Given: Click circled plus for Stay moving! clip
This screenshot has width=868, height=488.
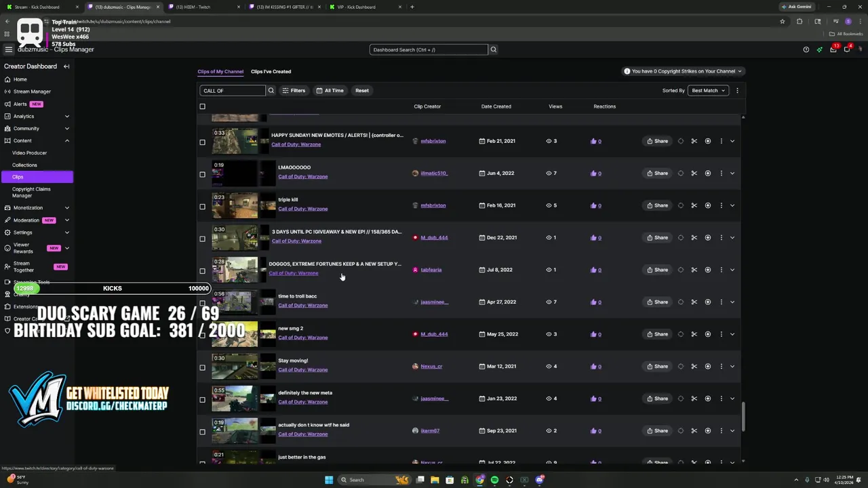Looking at the screenshot, I should click(x=707, y=366).
